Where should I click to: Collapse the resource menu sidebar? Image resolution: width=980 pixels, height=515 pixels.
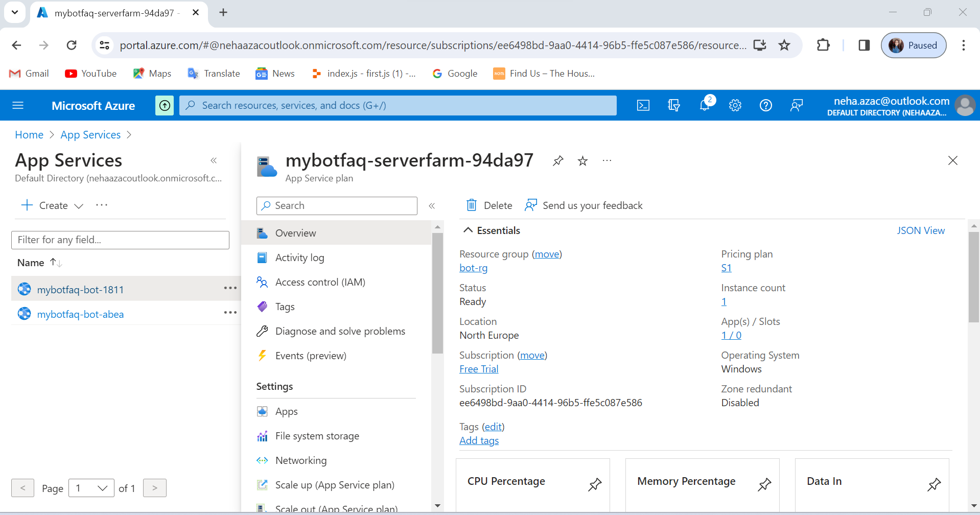[x=432, y=205]
